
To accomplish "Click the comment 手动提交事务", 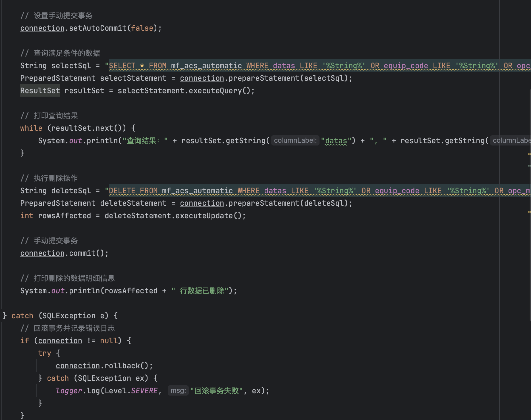I will point(49,241).
